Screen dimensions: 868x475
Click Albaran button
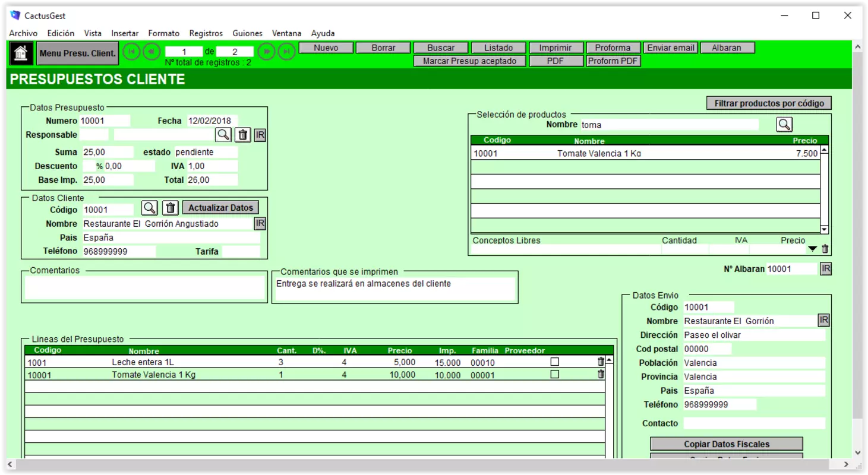point(727,48)
